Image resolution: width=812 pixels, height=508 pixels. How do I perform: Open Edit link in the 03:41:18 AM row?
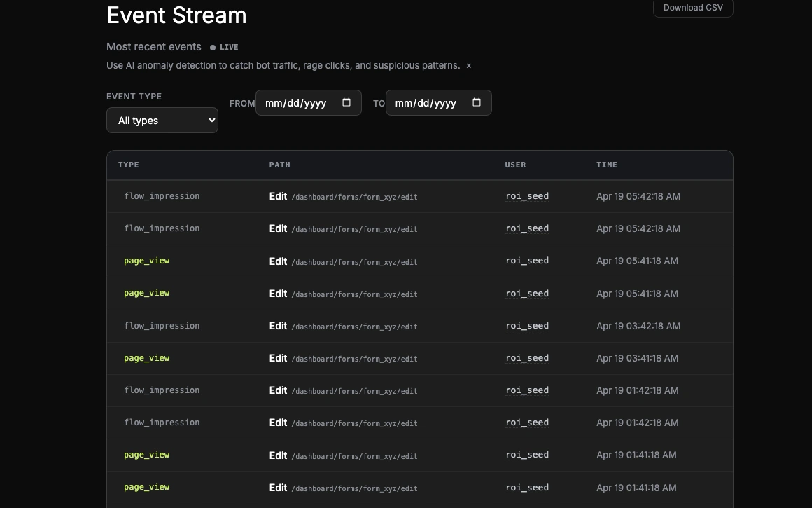click(278, 357)
